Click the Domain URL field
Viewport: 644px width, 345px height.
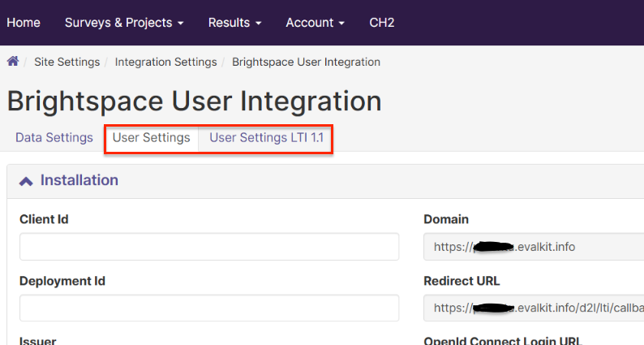[x=534, y=247]
